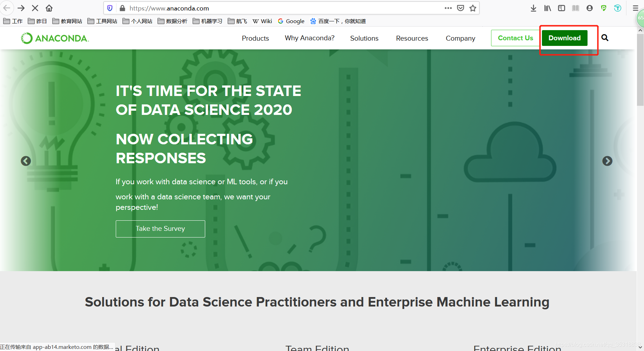Open the 工作 bookmark folder
The height and width of the screenshot is (351, 644).
(x=13, y=21)
